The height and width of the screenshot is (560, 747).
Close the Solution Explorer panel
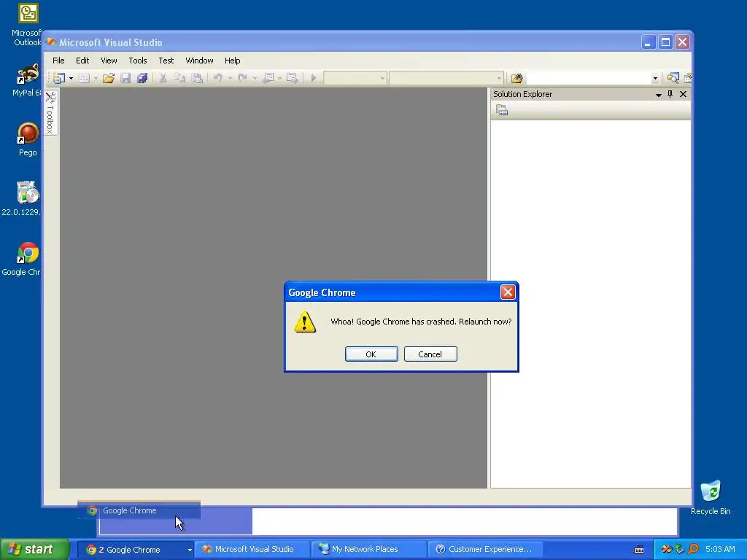point(683,94)
